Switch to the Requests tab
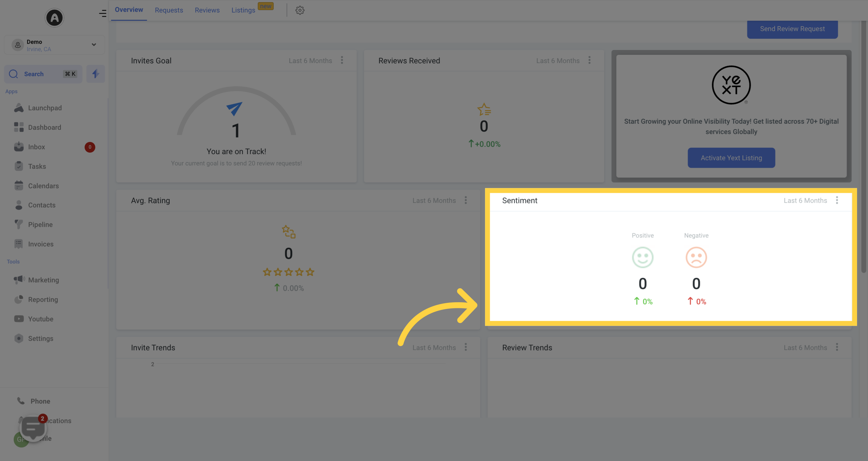This screenshot has width=868, height=461. tap(169, 10)
